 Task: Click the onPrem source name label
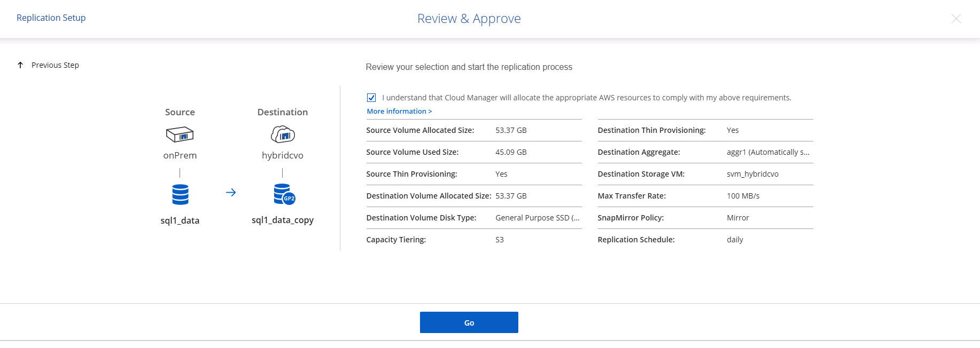click(x=180, y=155)
